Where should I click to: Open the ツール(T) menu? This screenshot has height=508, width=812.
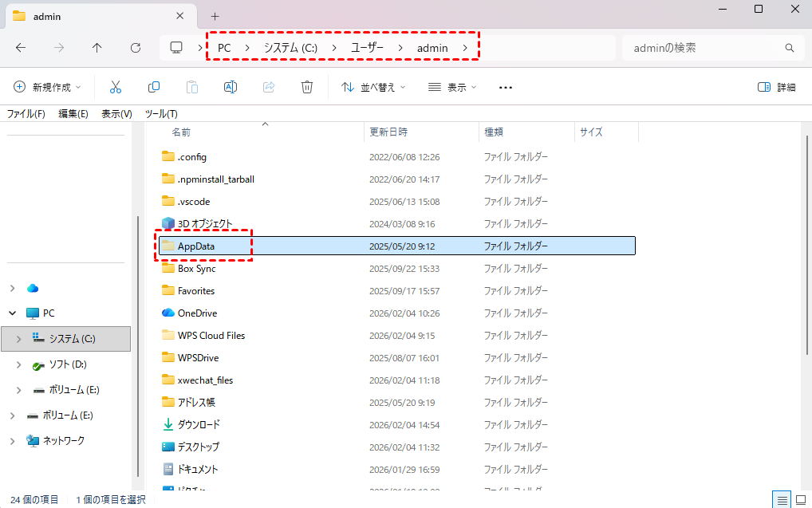click(x=161, y=114)
